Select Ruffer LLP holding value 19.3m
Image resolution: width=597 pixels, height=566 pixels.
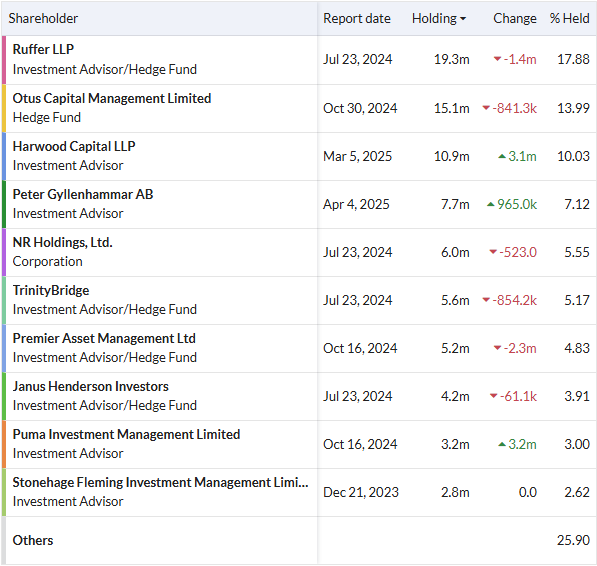tap(452, 59)
